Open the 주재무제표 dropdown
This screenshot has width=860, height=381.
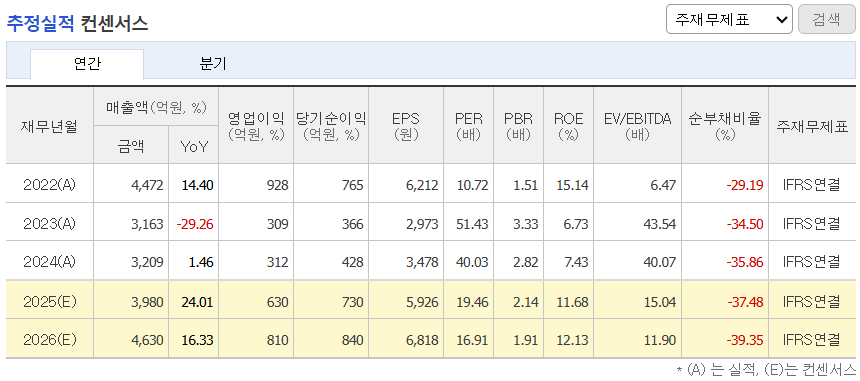(x=729, y=19)
